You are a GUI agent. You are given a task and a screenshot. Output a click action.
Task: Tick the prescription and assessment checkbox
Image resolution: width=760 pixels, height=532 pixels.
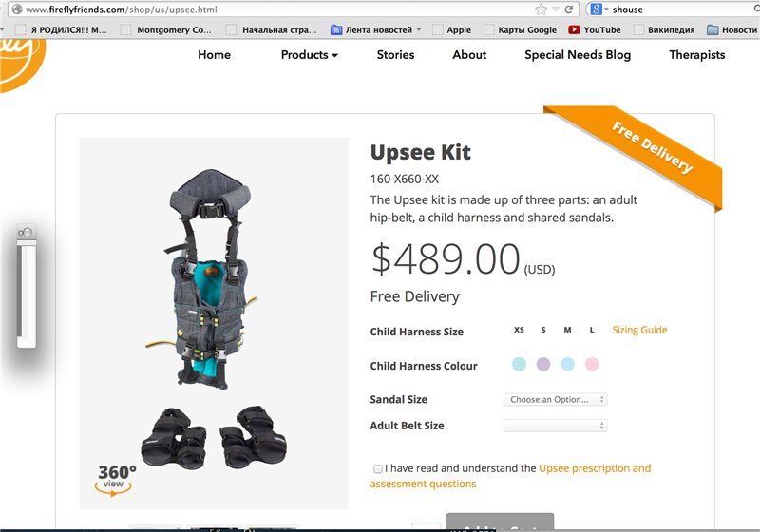point(377,468)
